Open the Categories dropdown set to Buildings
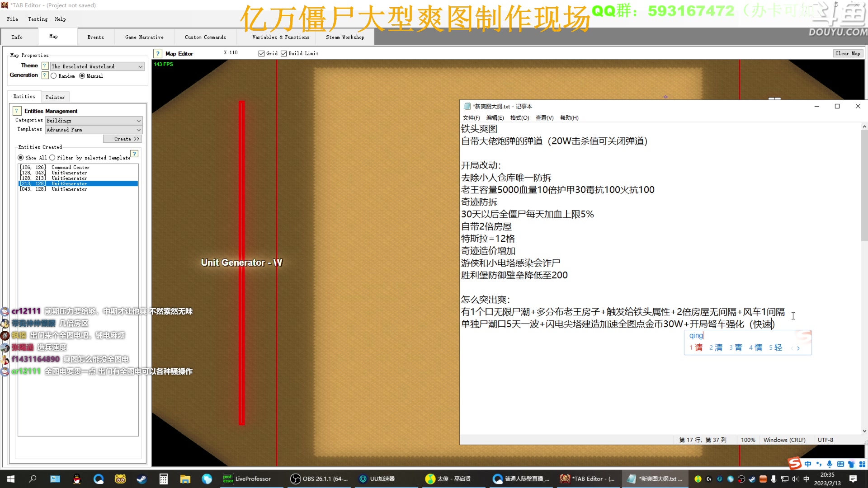Image resolution: width=868 pixels, height=488 pixels. click(93, 120)
